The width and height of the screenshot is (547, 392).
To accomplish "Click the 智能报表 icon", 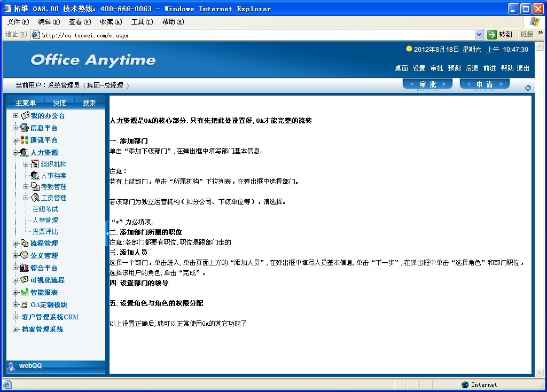I will [x=25, y=292].
